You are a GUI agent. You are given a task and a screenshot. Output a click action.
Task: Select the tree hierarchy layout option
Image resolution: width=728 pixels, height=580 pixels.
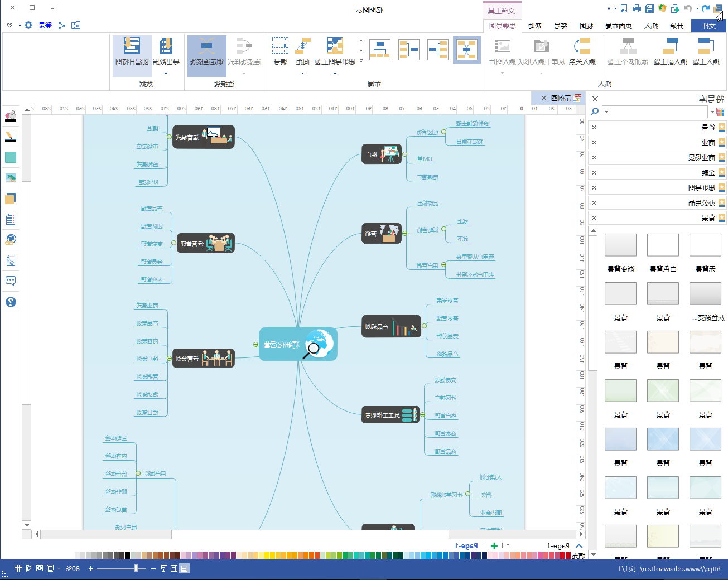380,49
